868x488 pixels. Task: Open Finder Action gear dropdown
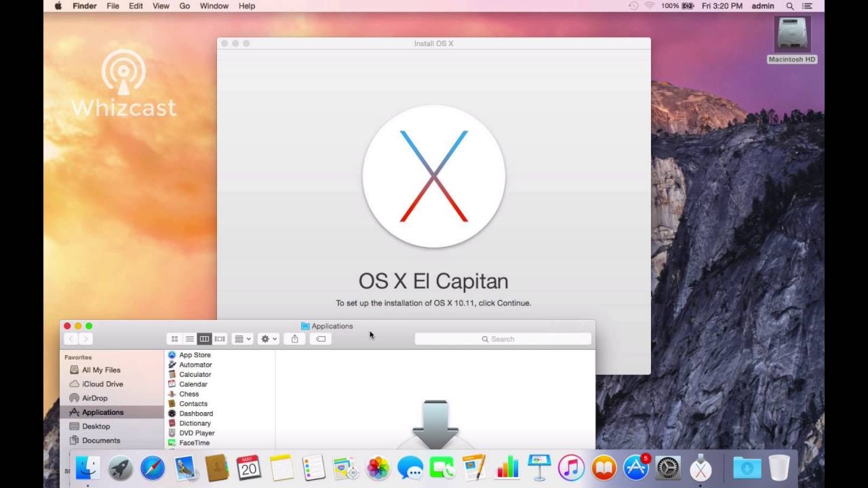[x=269, y=339]
